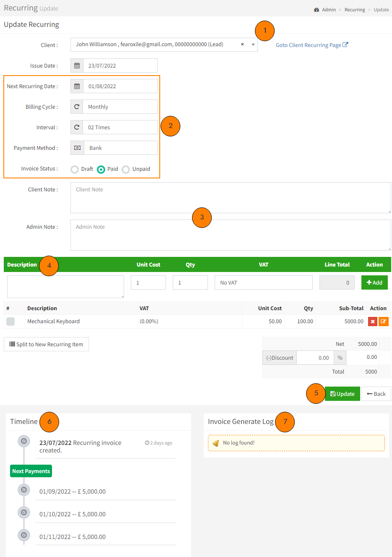Toggle the discount percent button
Image resolution: width=392 pixels, height=557 pixels.
click(x=340, y=358)
